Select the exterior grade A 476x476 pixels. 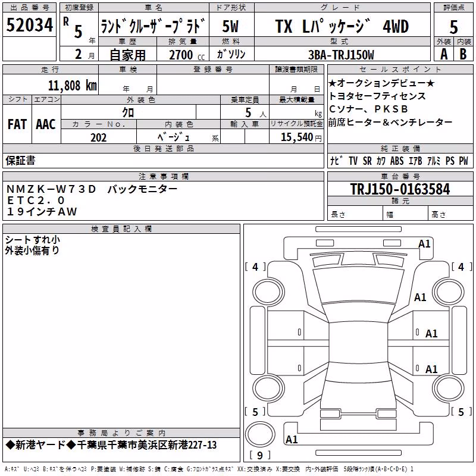444,54
